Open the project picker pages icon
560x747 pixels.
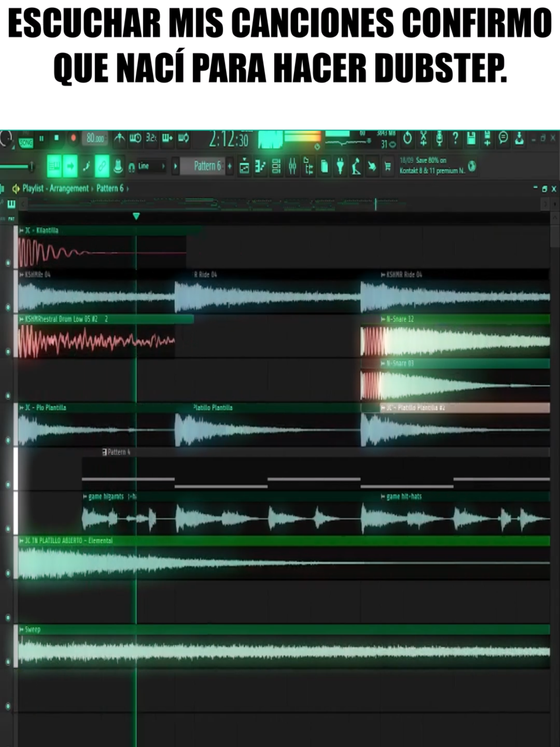tap(324, 166)
